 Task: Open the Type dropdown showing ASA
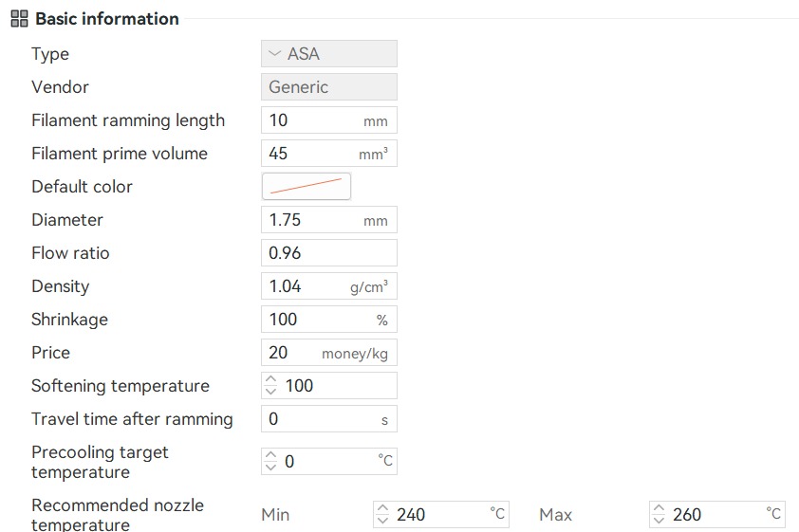[329, 53]
